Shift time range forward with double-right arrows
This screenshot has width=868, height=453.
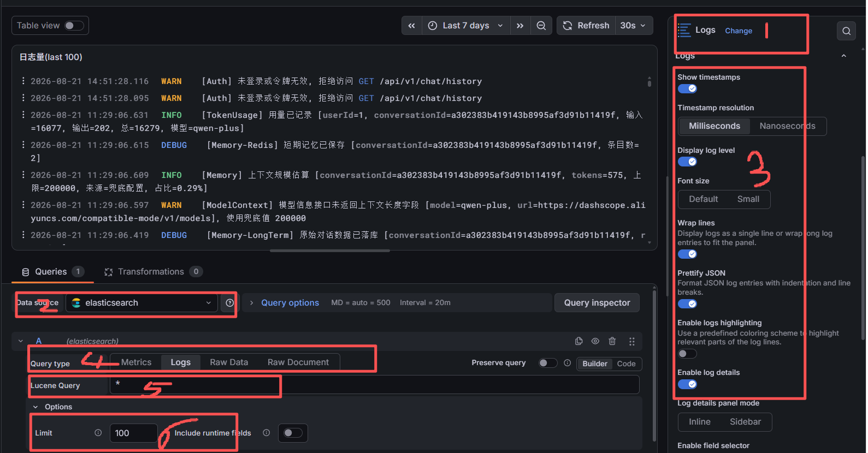tap(520, 26)
